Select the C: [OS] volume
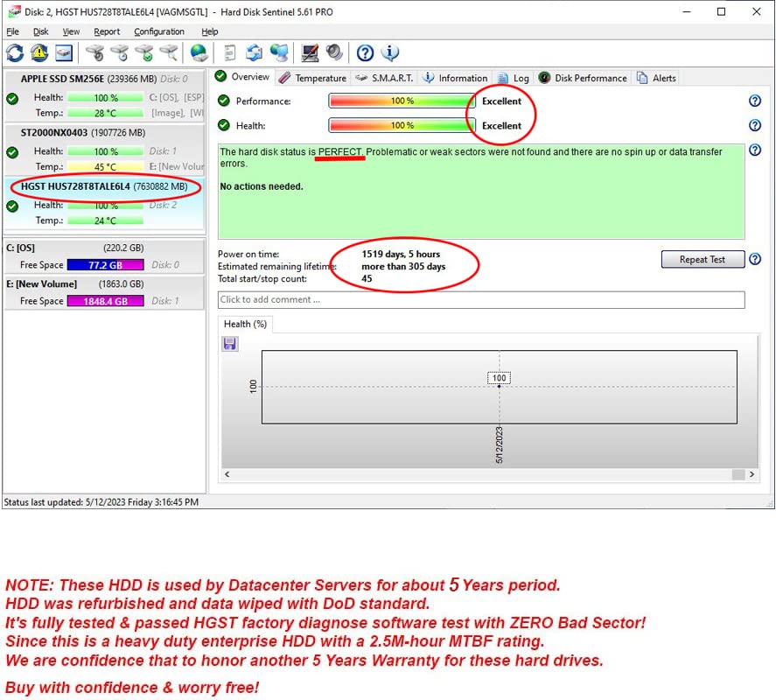 104,256
